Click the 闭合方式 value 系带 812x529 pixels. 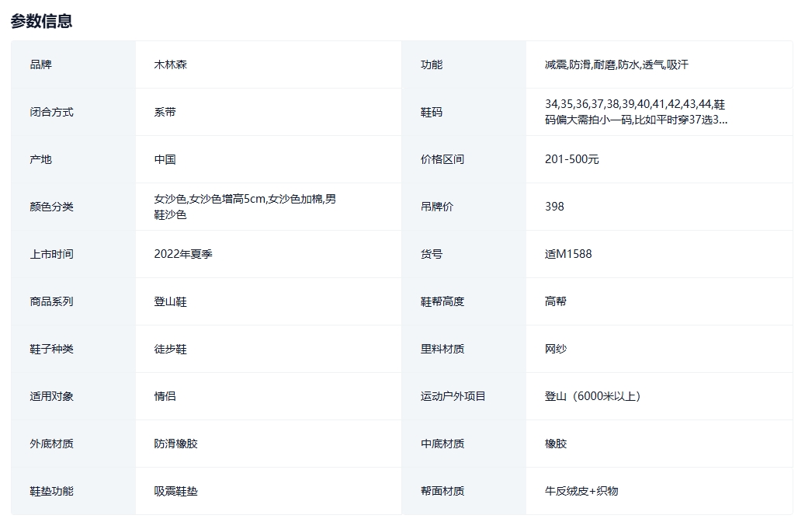pos(165,112)
